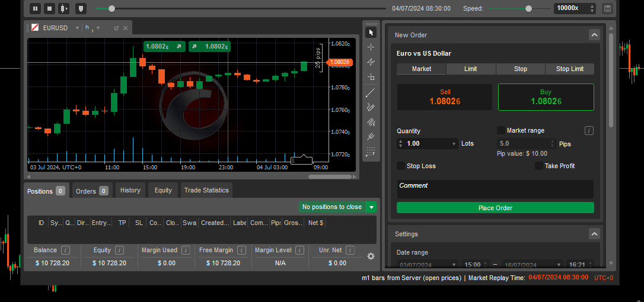Open positions panel gear settings
644x302 pixels.
[371, 256]
